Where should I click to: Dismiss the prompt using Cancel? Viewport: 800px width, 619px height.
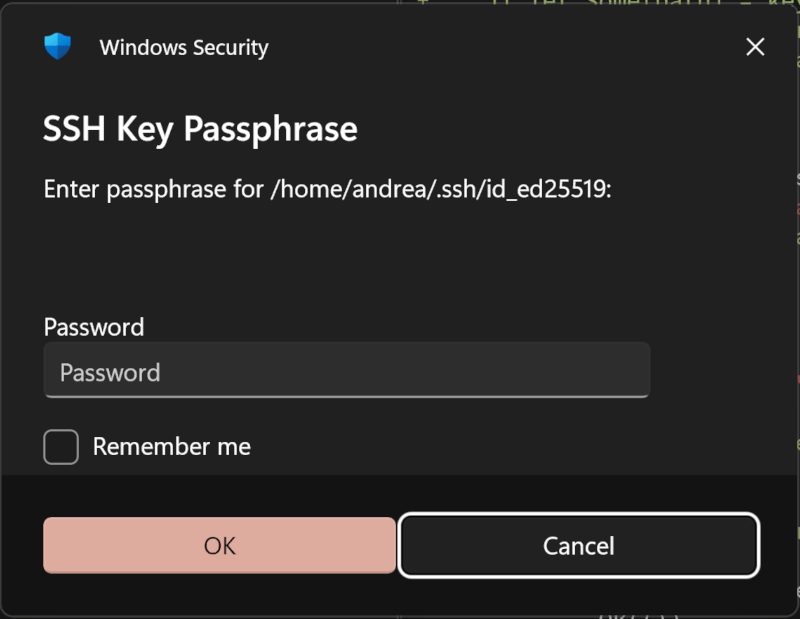579,546
